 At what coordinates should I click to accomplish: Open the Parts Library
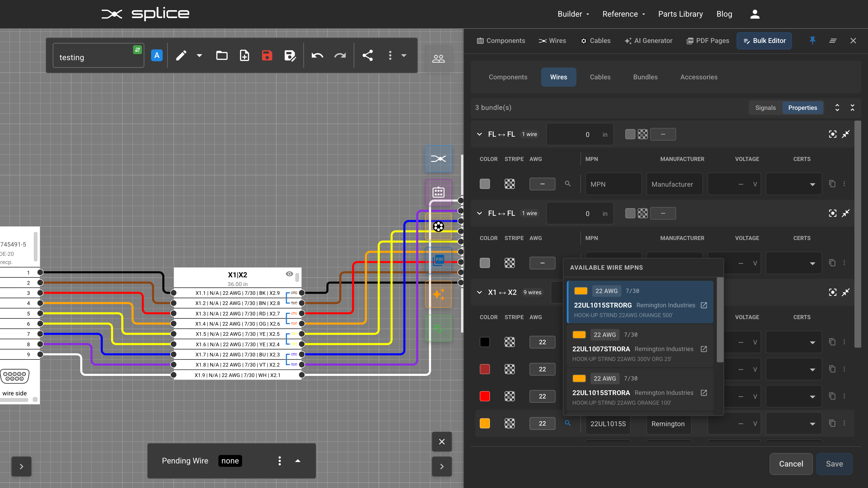pyautogui.click(x=680, y=14)
